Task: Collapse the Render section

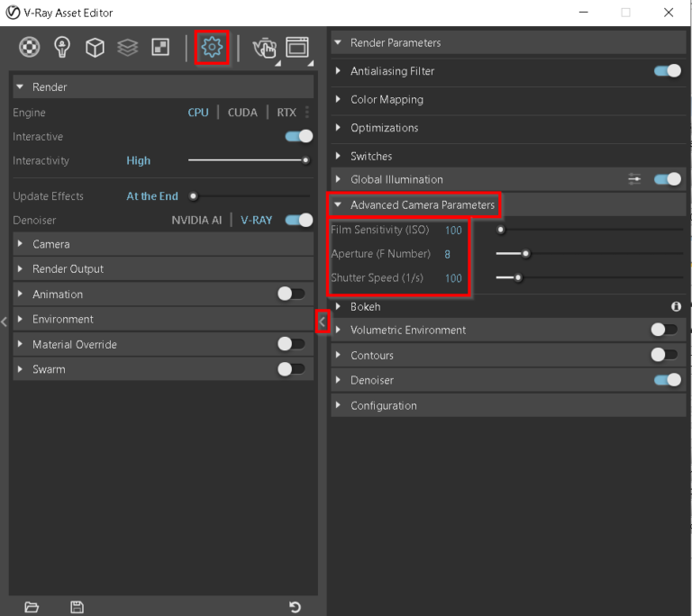Action: 163,87
